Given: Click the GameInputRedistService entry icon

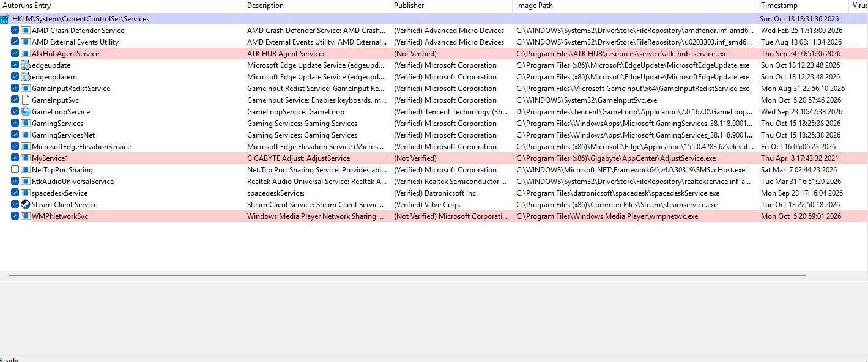Looking at the screenshot, I should tap(26, 89).
